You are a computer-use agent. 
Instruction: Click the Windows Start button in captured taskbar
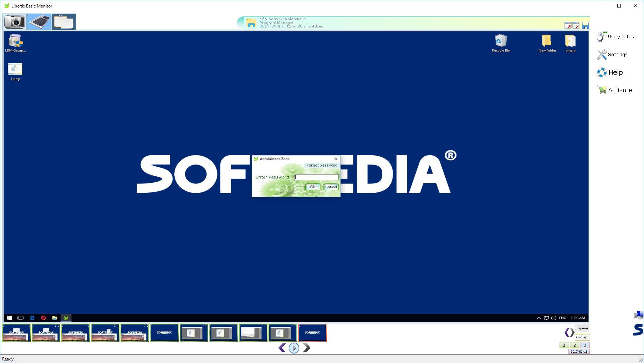pyautogui.click(x=9, y=318)
